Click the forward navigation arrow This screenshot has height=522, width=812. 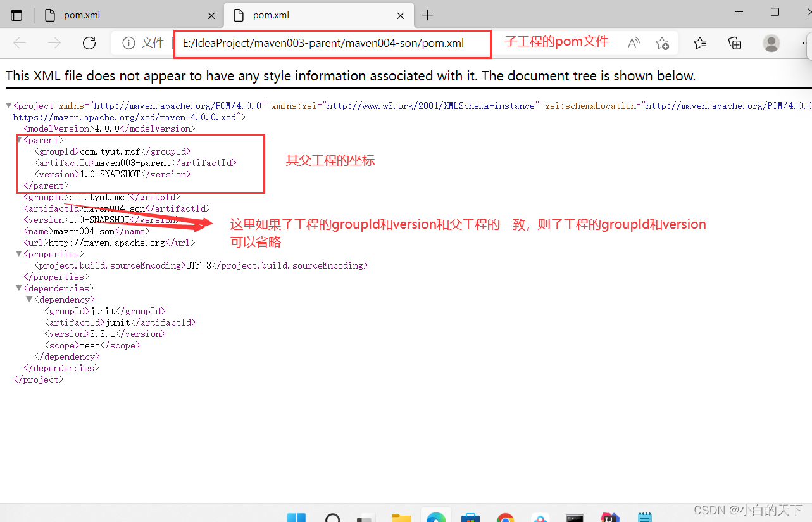pos(54,43)
